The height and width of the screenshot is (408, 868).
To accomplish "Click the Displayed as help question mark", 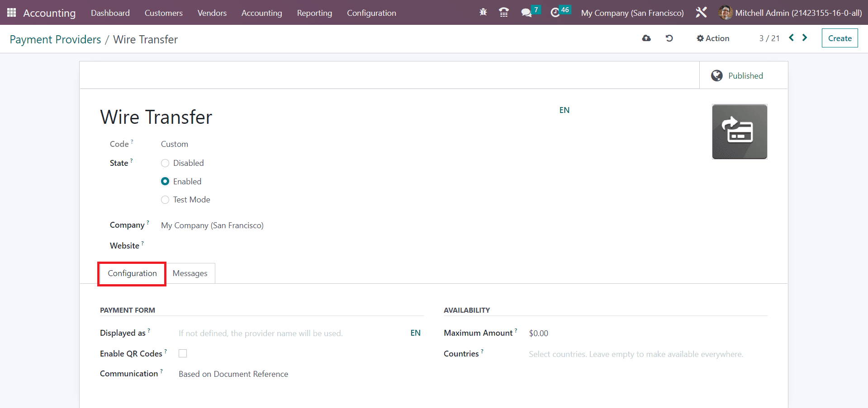I will [149, 330].
